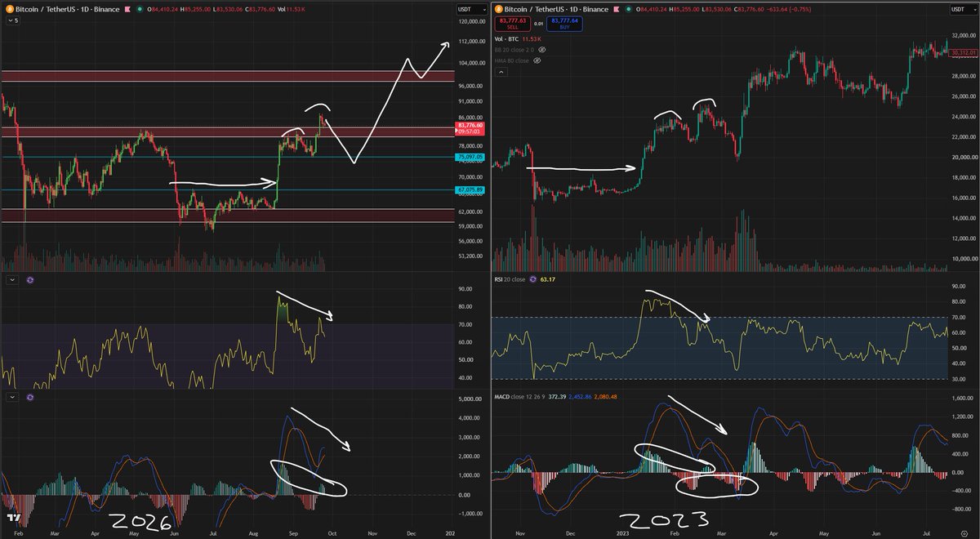Click Vol 11.53K value in left chart header

tap(292, 9)
